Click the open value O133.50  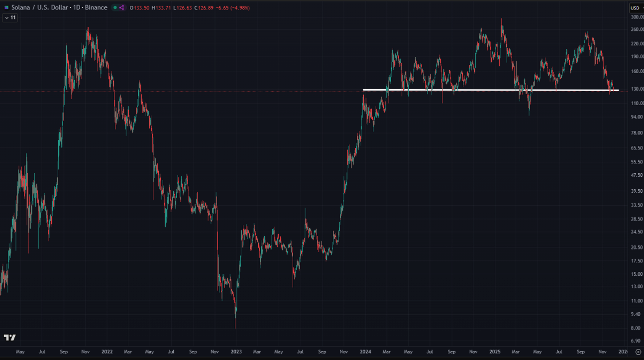[x=140, y=8]
